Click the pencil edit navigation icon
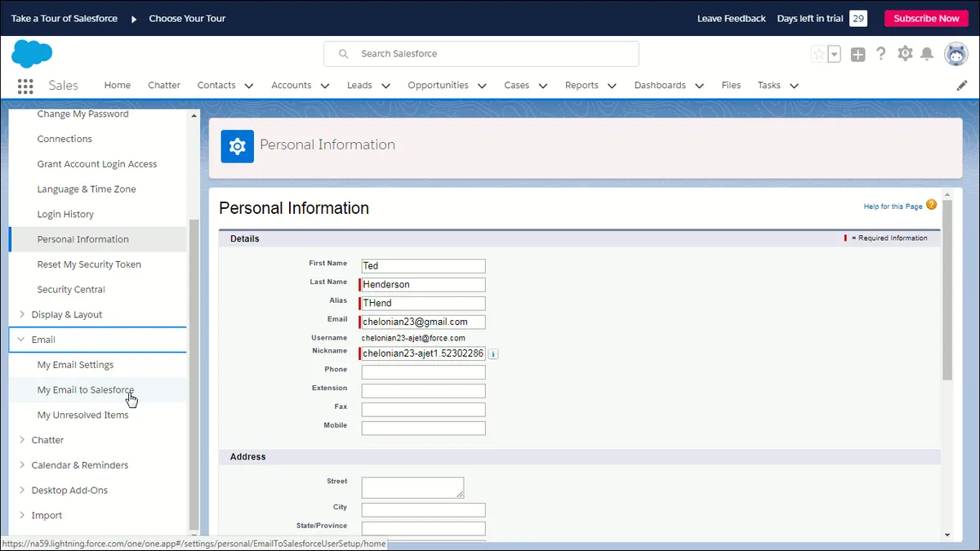The height and width of the screenshot is (551, 980). [962, 85]
